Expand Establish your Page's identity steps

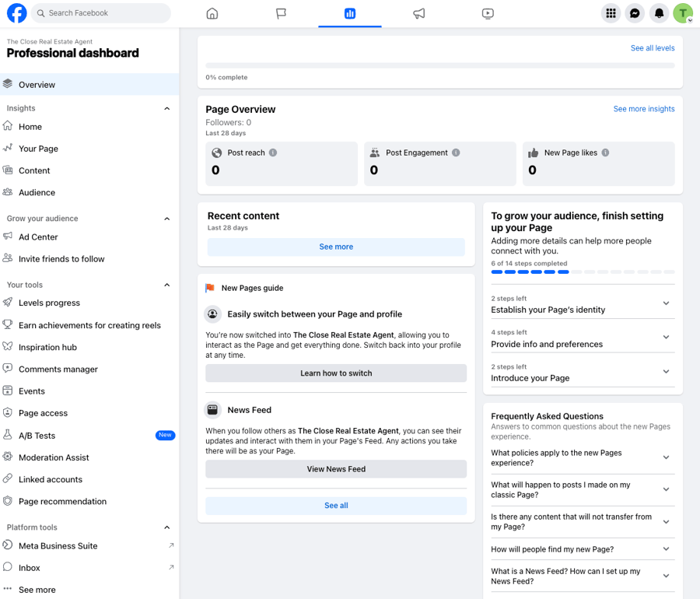[665, 303]
